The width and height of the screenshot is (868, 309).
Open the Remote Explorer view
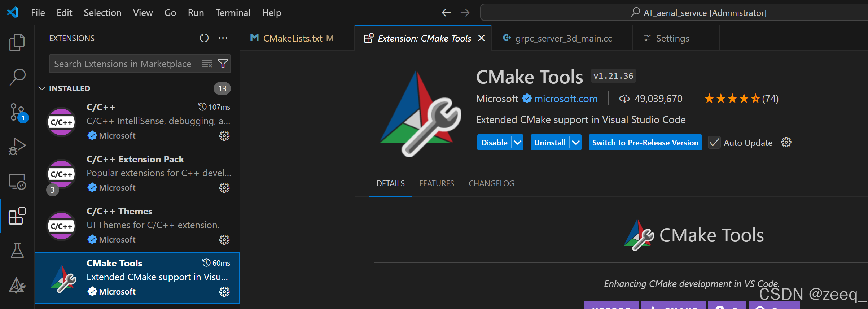point(17,182)
